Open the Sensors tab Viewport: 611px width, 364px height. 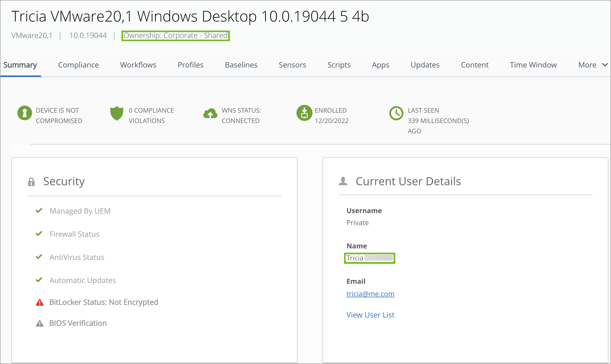[x=292, y=65]
